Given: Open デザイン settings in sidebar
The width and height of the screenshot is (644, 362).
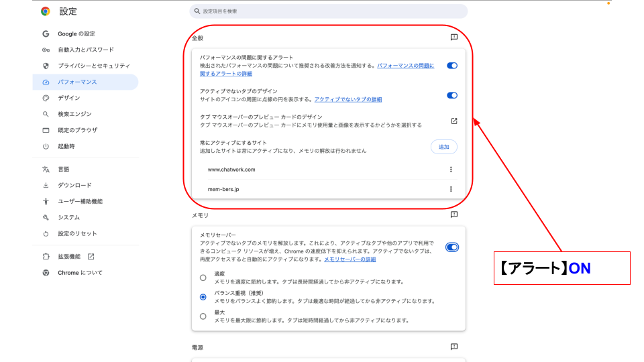Looking at the screenshot, I should [x=69, y=98].
